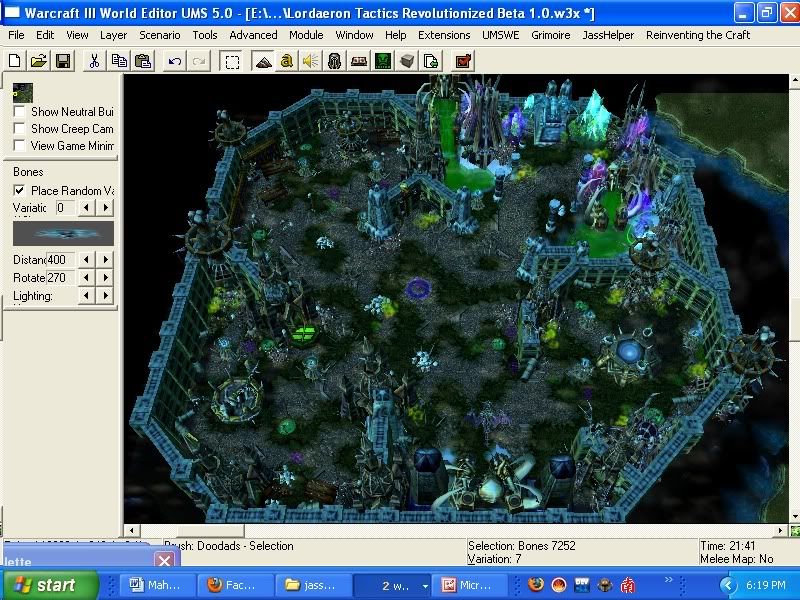800x600 pixels.
Task: Click the Copy icon in toolbar
Action: coord(119,61)
